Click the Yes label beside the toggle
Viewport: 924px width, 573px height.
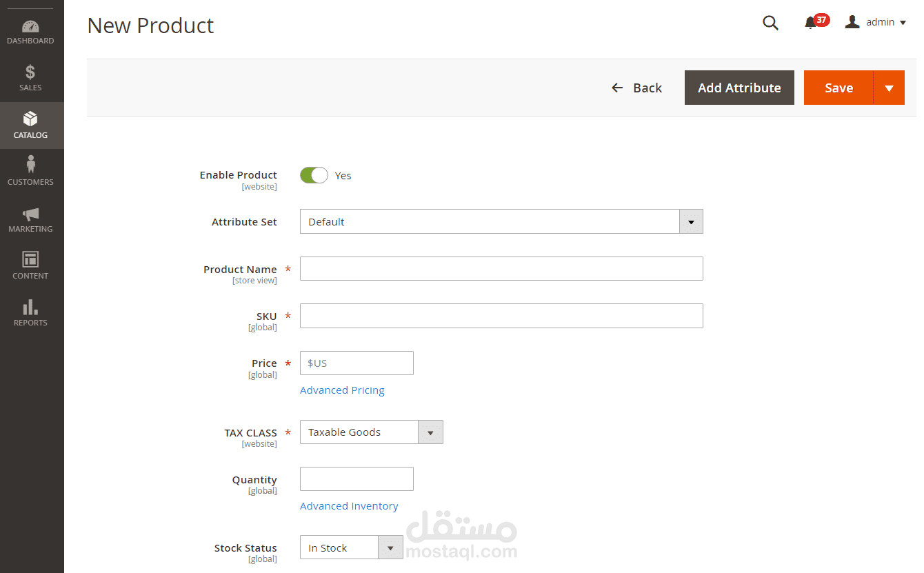[343, 176]
